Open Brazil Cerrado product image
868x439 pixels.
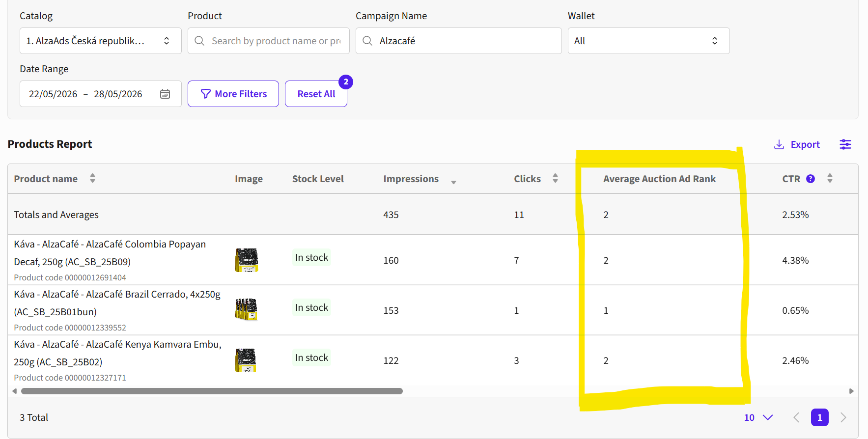coord(247,310)
